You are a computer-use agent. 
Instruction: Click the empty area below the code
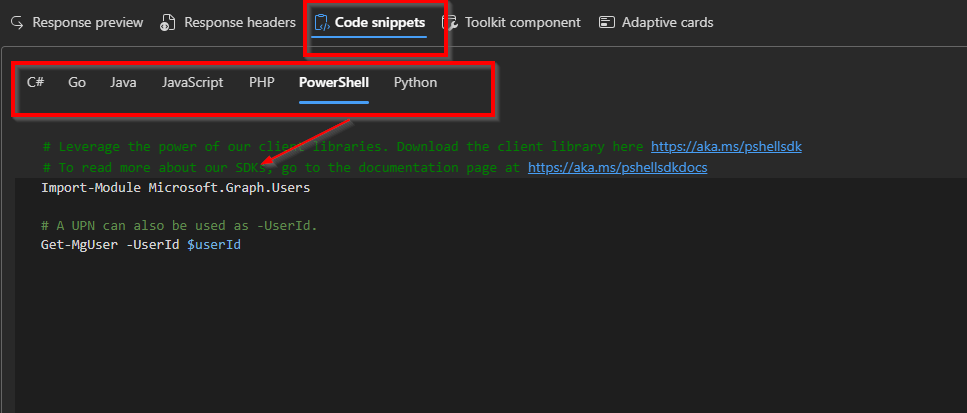coord(480,340)
